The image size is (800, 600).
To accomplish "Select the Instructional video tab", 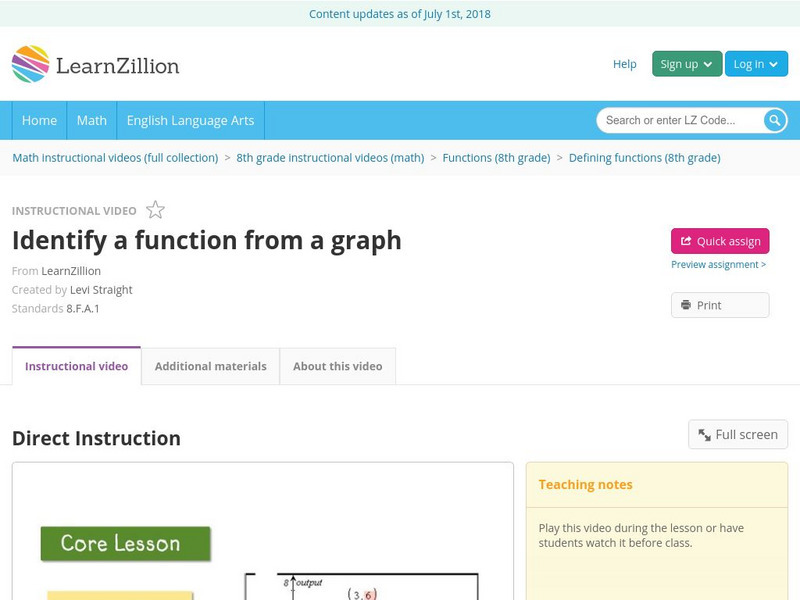I will (76, 366).
